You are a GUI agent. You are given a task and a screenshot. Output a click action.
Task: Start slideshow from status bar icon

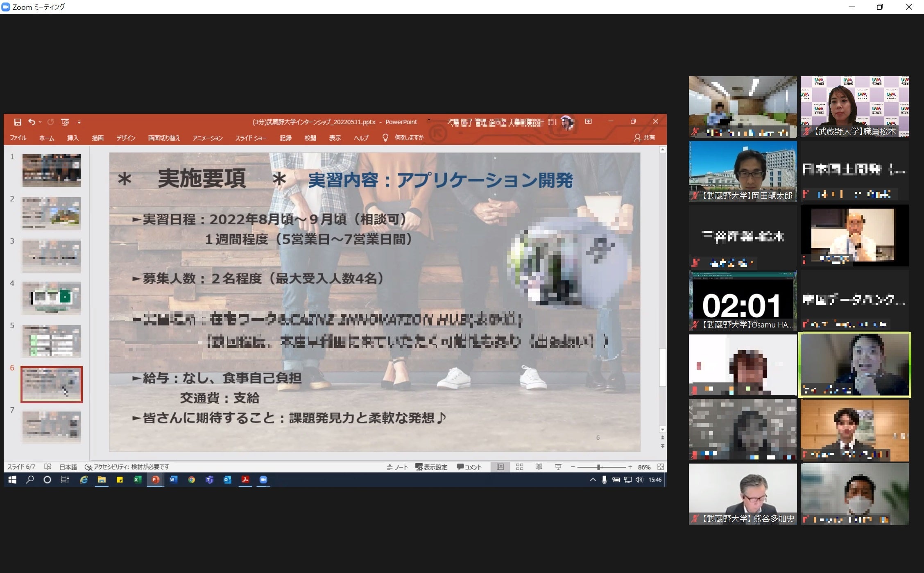pos(558,467)
